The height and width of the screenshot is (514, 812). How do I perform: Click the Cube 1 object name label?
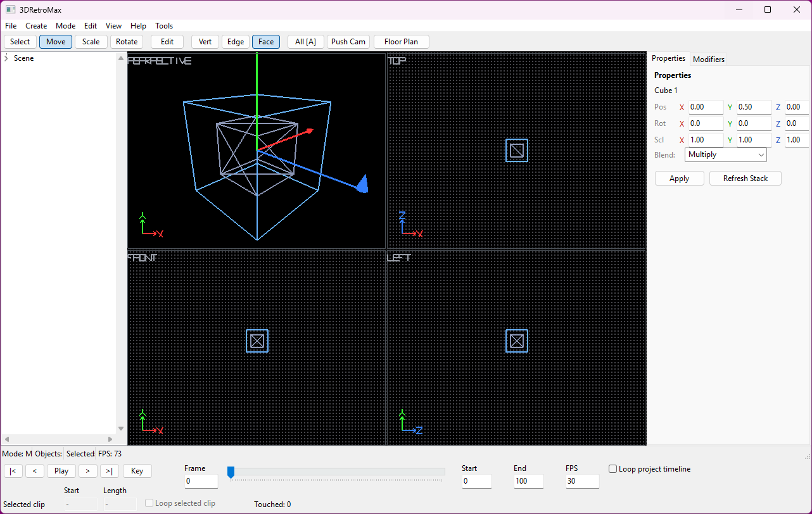[x=666, y=91]
